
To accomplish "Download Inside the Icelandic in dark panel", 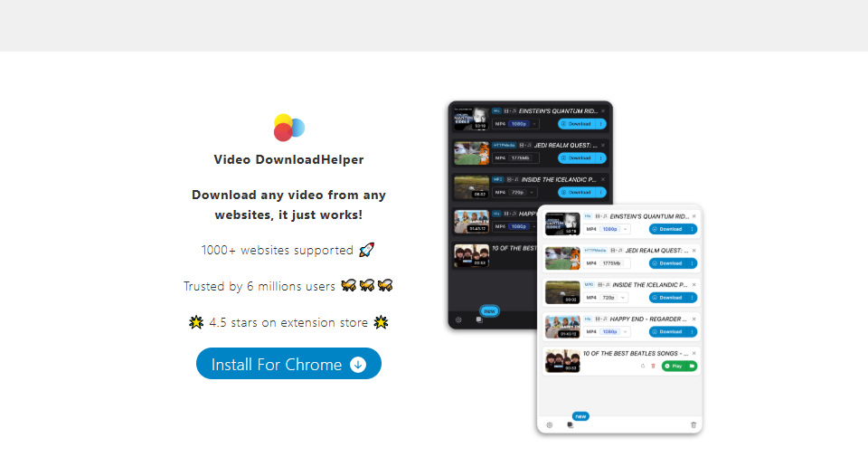I will (x=576, y=193).
